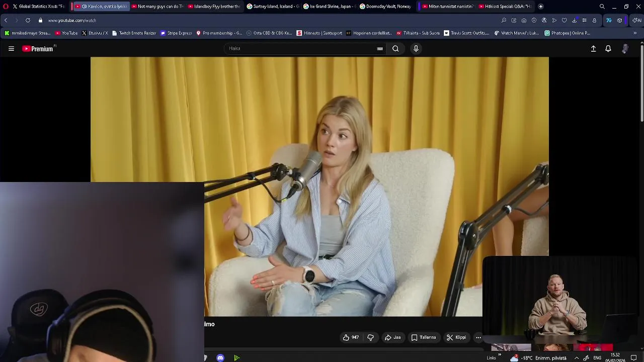Create a clip with Klippi button
This screenshot has height=362, width=644.
pyautogui.click(x=456, y=337)
